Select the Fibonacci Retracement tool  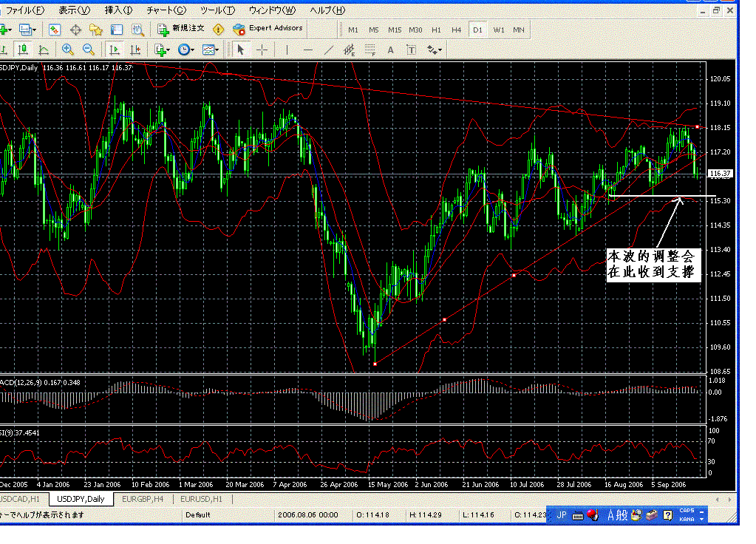point(370,50)
